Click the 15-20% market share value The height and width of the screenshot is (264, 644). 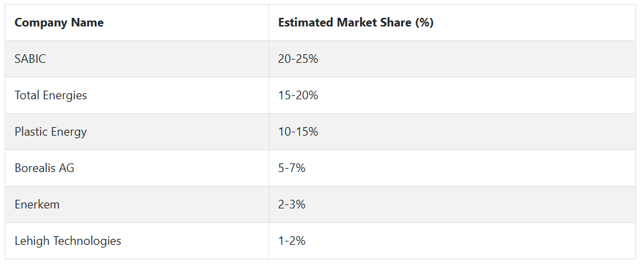(299, 95)
